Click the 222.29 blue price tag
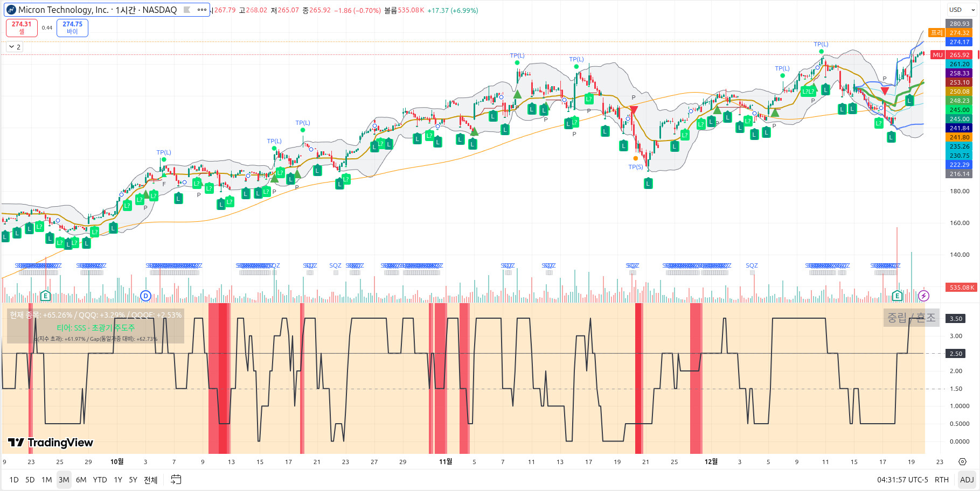Viewport: 980px width, 491px height. (x=960, y=165)
